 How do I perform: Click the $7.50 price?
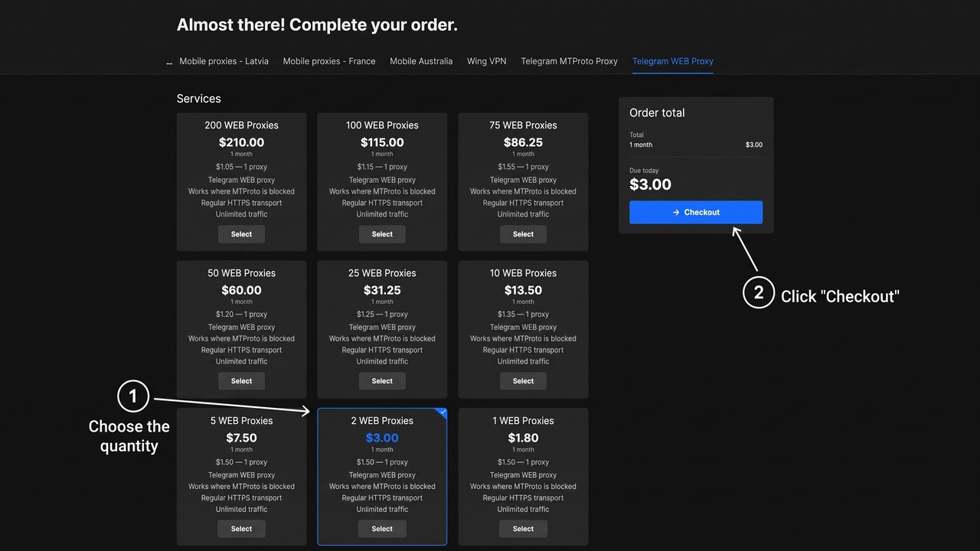coord(241,438)
